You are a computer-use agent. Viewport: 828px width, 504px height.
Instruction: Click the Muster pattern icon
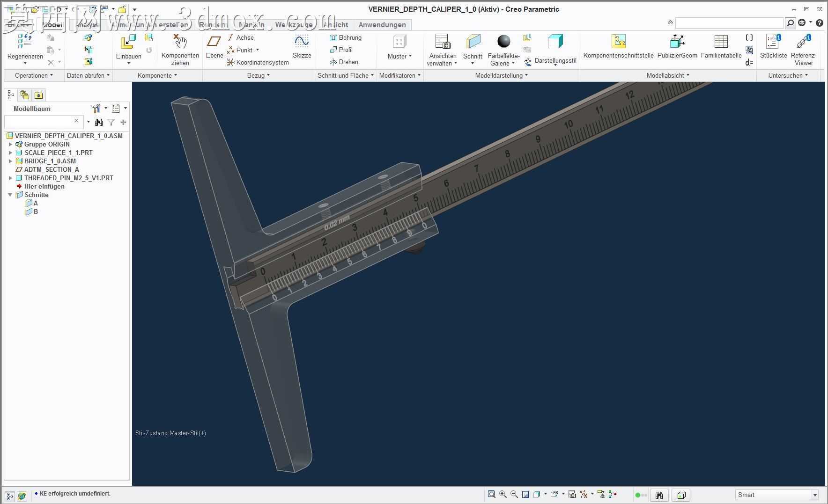pos(399,42)
